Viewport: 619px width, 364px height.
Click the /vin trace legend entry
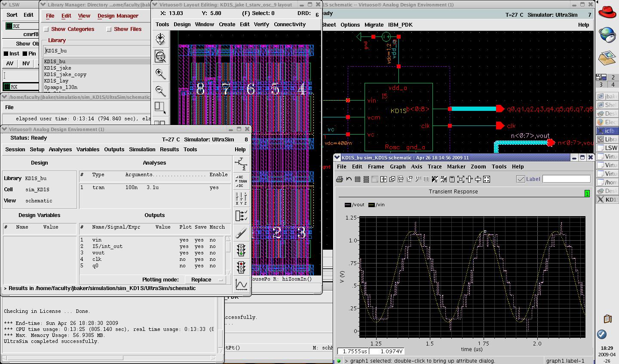point(377,205)
